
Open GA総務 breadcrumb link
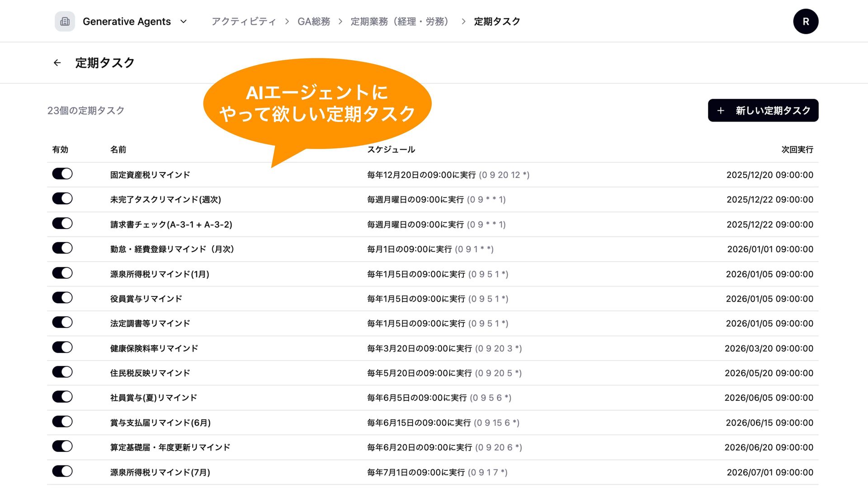(314, 22)
